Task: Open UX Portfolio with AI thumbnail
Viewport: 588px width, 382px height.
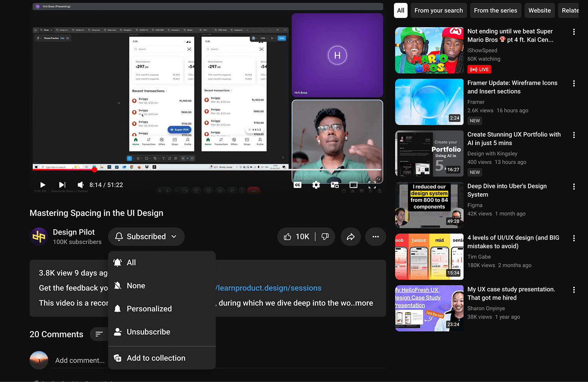Action: tap(429, 154)
